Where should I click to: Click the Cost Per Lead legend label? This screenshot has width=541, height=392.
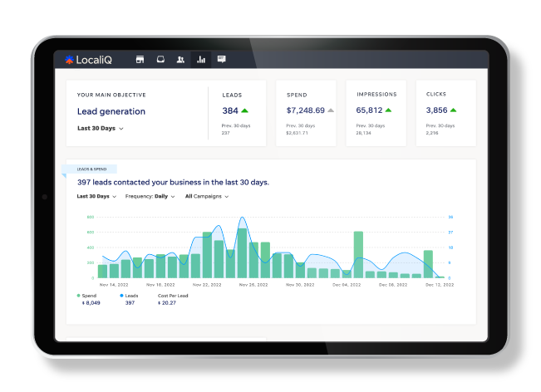click(x=173, y=296)
